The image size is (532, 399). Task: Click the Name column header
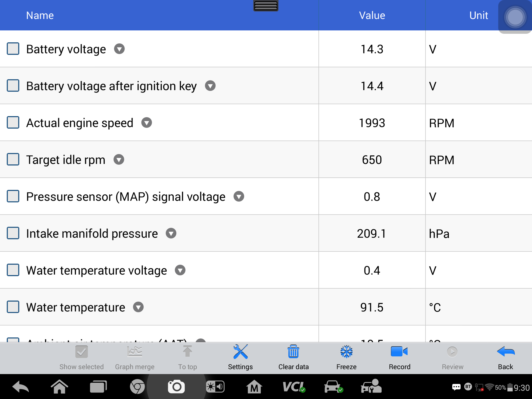click(40, 15)
